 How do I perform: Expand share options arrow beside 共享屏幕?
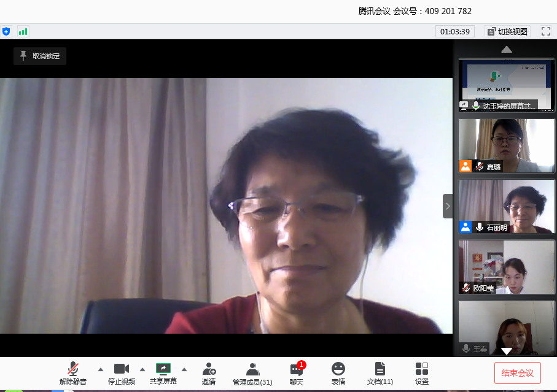(x=184, y=369)
